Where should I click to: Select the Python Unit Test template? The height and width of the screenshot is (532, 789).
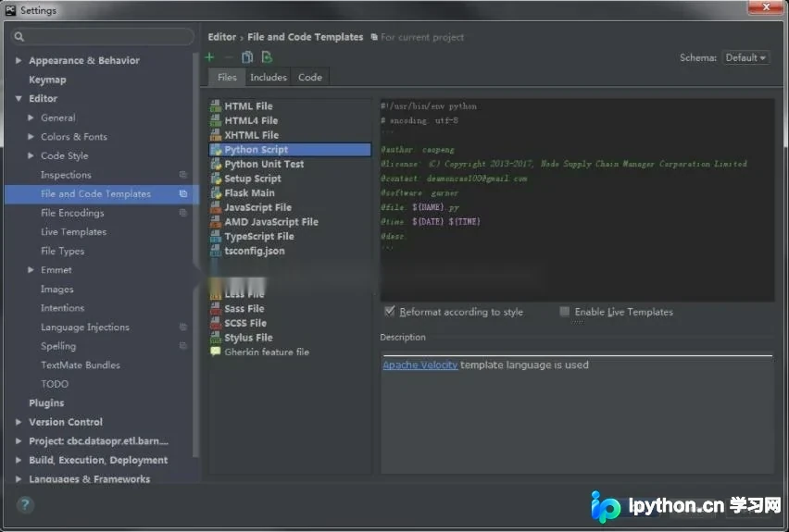click(290, 164)
